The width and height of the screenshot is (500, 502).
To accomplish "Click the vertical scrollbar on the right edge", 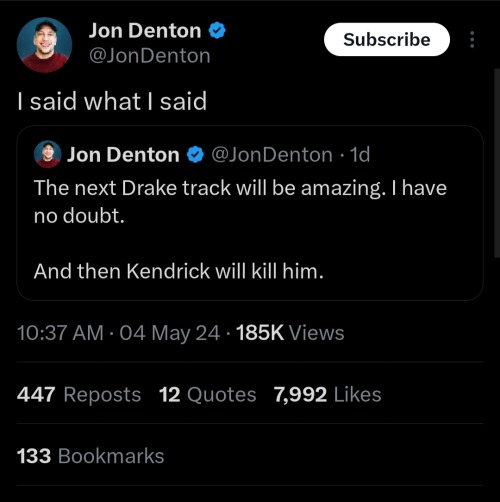I will coord(497,163).
